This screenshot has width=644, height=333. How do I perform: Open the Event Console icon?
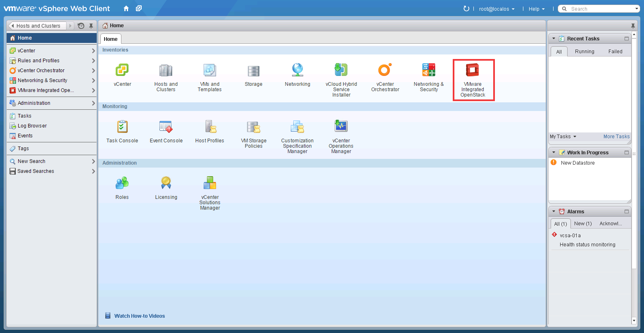point(166,127)
